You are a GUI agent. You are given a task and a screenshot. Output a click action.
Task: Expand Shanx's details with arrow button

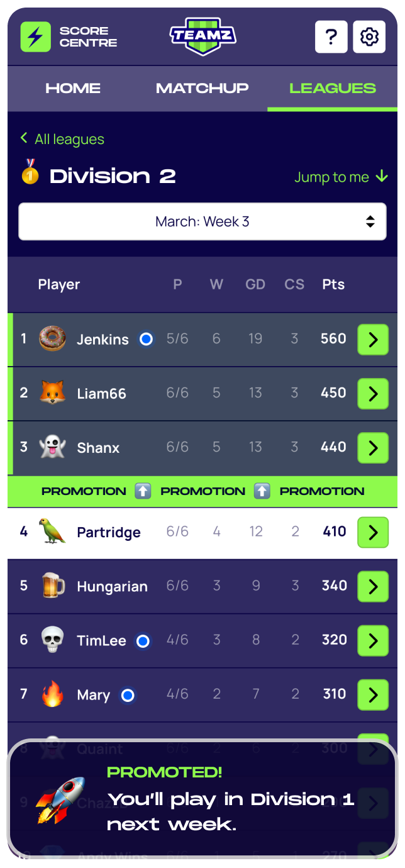(373, 448)
